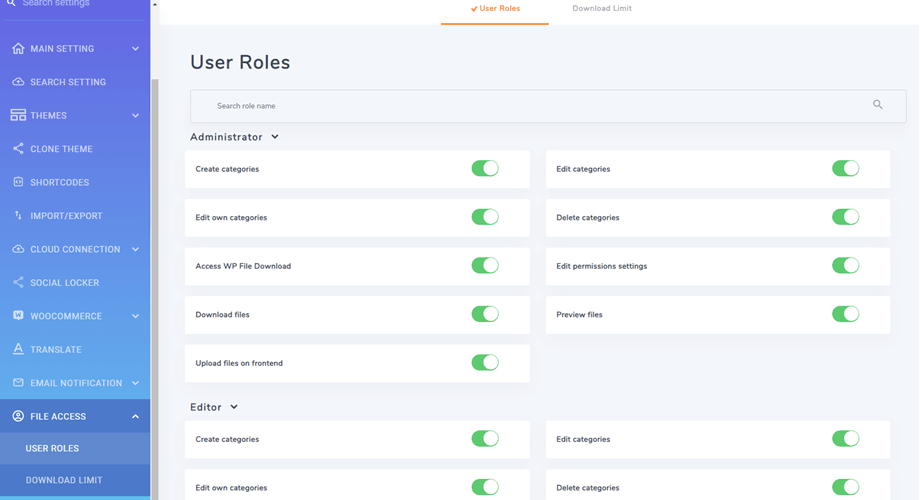Expand the WooCommerce sidebar menu

coord(135,316)
